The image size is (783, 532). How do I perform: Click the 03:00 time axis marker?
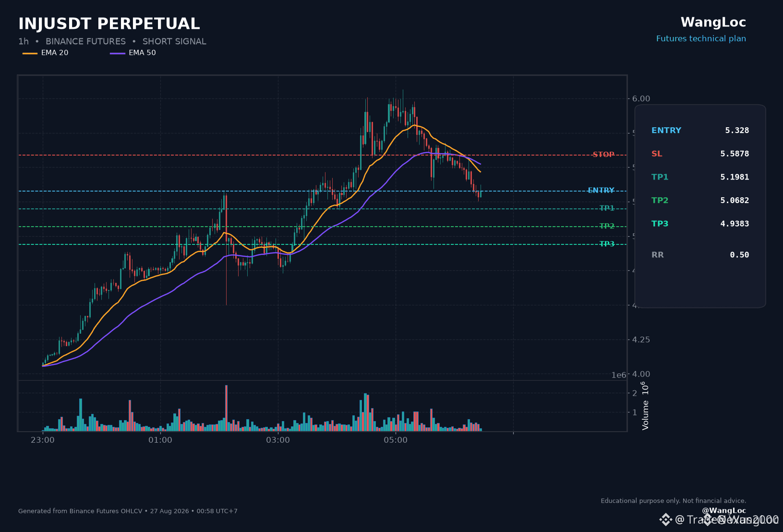point(278,440)
